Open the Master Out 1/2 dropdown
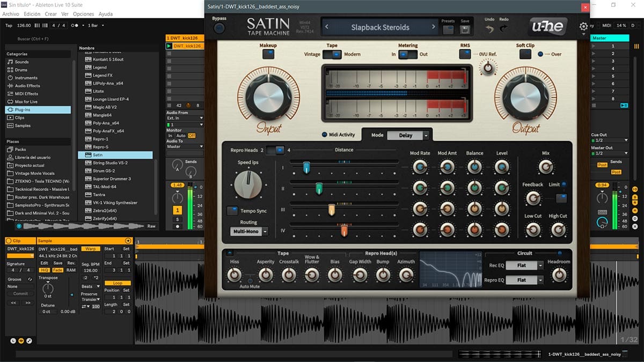 [610, 153]
